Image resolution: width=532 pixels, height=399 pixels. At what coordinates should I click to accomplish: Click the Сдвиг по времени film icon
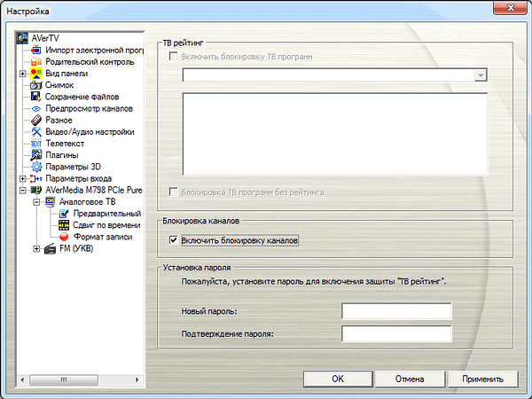64,225
